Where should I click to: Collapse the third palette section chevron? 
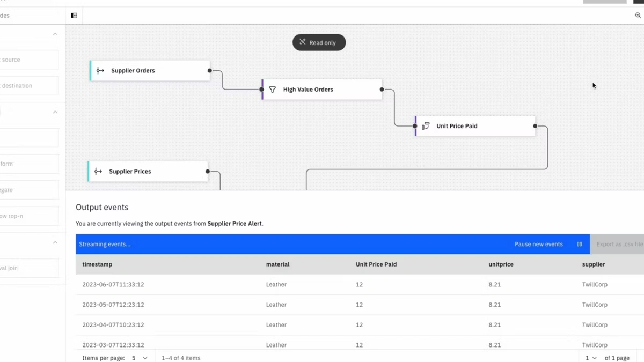[55, 243]
